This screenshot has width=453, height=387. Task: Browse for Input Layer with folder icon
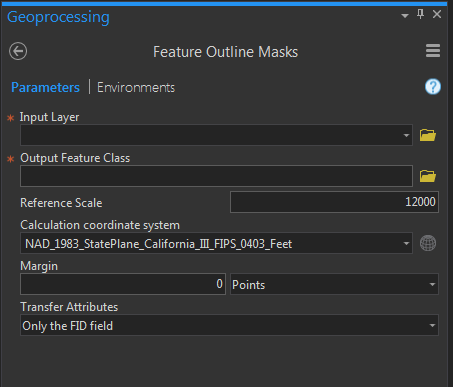pyautogui.click(x=428, y=135)
